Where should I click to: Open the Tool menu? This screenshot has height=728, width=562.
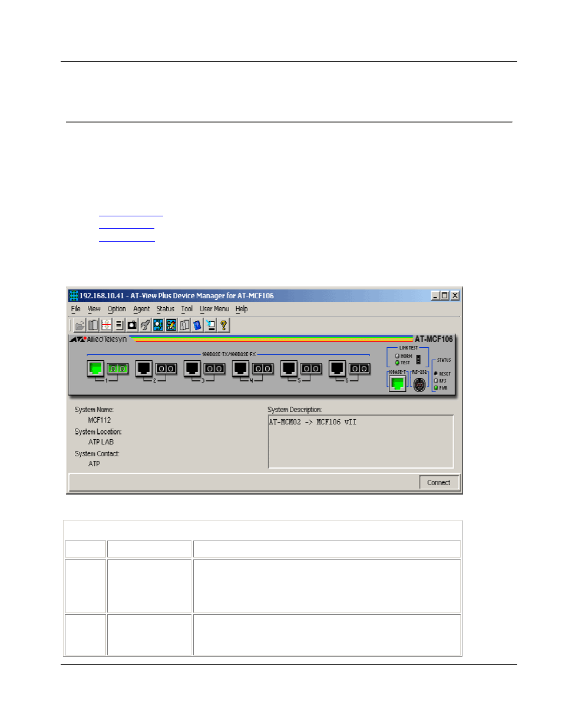tap(187, 309)
